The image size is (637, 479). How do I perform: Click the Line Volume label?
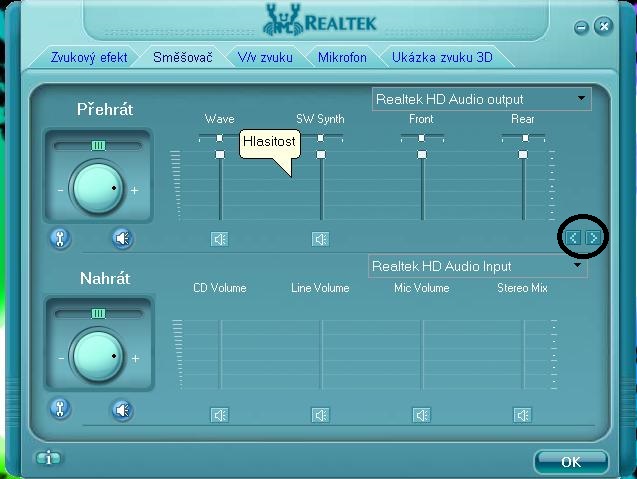pyautogui.click(x=320, y=288)
